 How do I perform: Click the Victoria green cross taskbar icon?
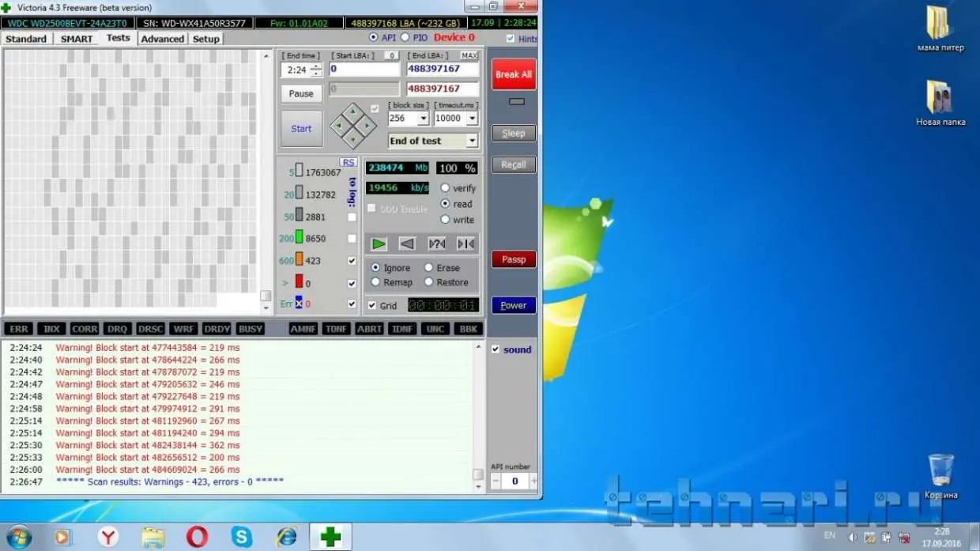330,537
